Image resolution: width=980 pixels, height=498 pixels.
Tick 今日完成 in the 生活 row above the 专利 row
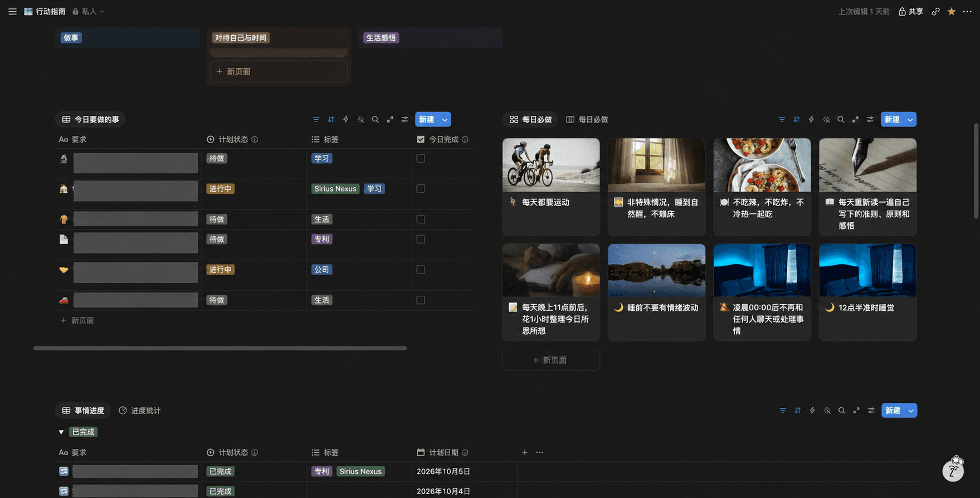tap(421, 219)
